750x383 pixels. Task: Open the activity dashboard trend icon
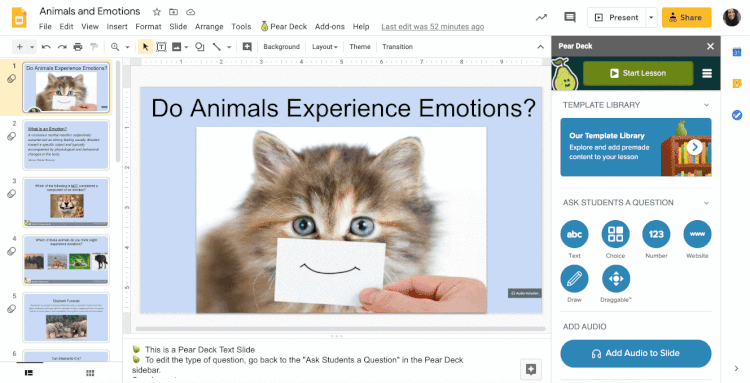541,18
